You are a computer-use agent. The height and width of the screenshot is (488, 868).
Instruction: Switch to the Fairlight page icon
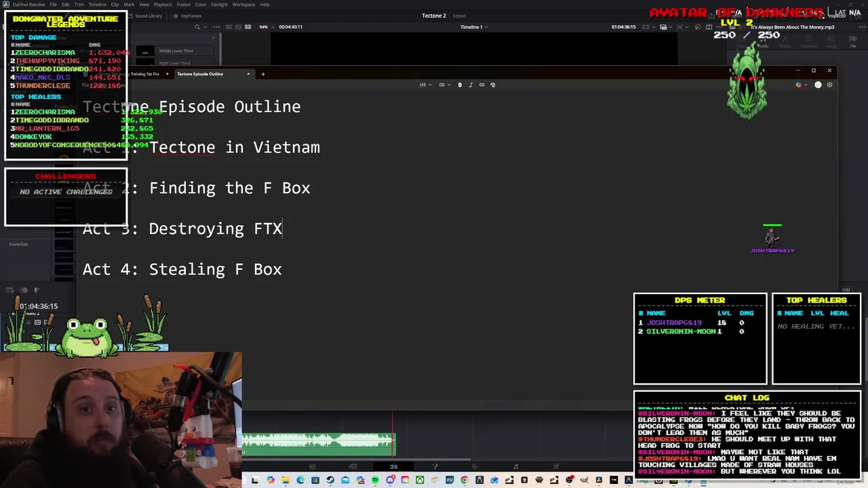tap(516, 466)
